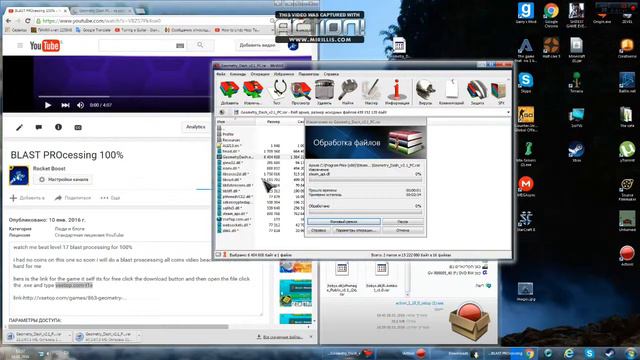Click Настройки канала button
The image size is (640, 360).
pos(64,180)
